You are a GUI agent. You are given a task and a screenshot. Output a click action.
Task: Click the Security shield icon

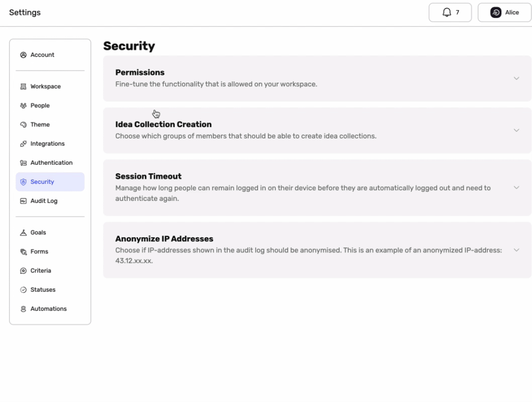click(x=23, y=182)
